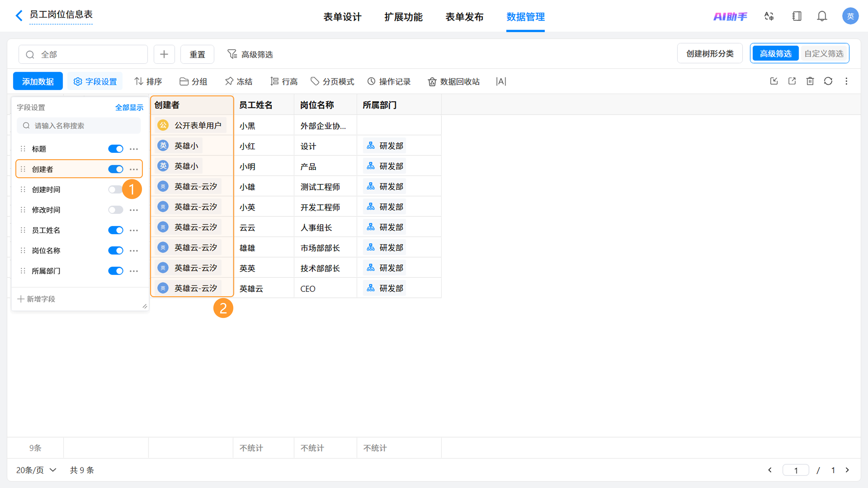
Task: Click the plus button next to search
Action: point(164,54)
